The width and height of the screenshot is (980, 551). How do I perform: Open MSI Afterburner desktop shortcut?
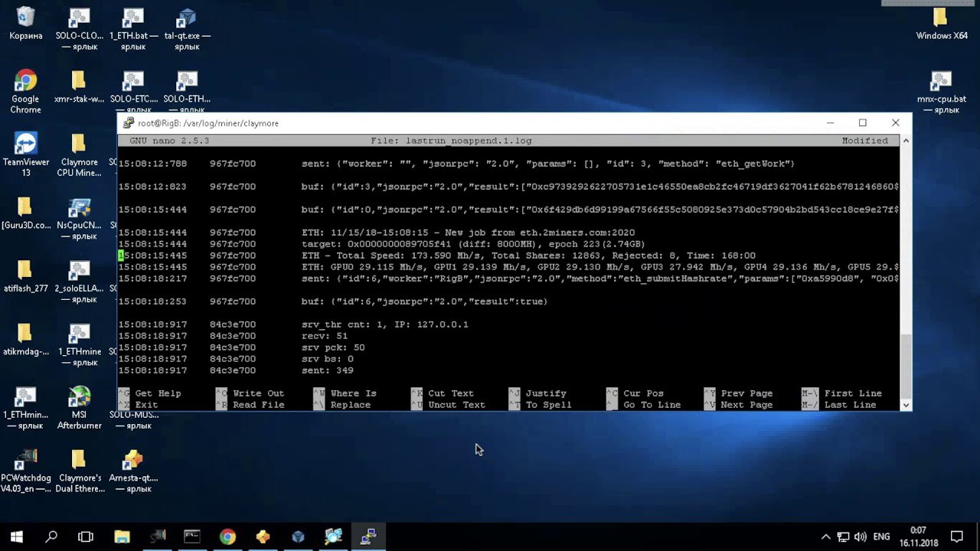point(79,396)
